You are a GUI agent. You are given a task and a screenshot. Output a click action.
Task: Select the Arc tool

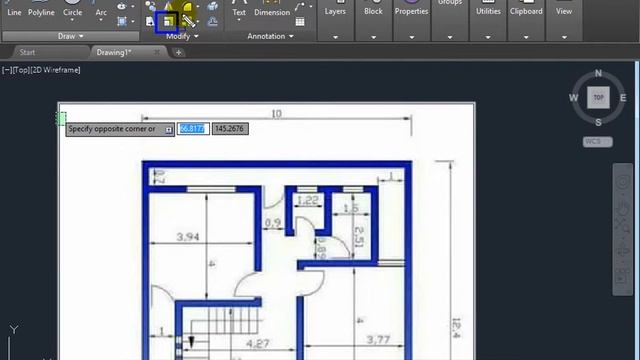(101, 9)
